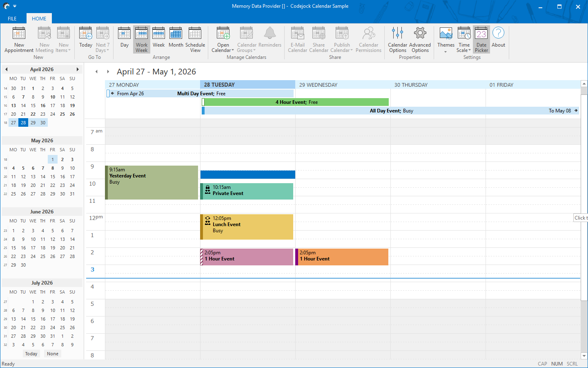
Task: Open the Next 7 Days dropdown
Action: click(x=102, y=39)
